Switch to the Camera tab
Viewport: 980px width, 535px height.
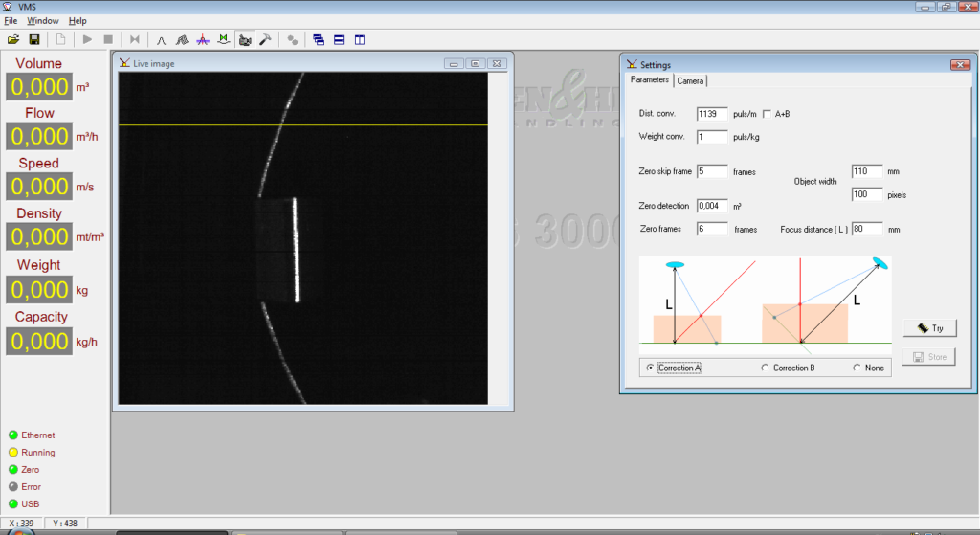[x=690, y=81]
